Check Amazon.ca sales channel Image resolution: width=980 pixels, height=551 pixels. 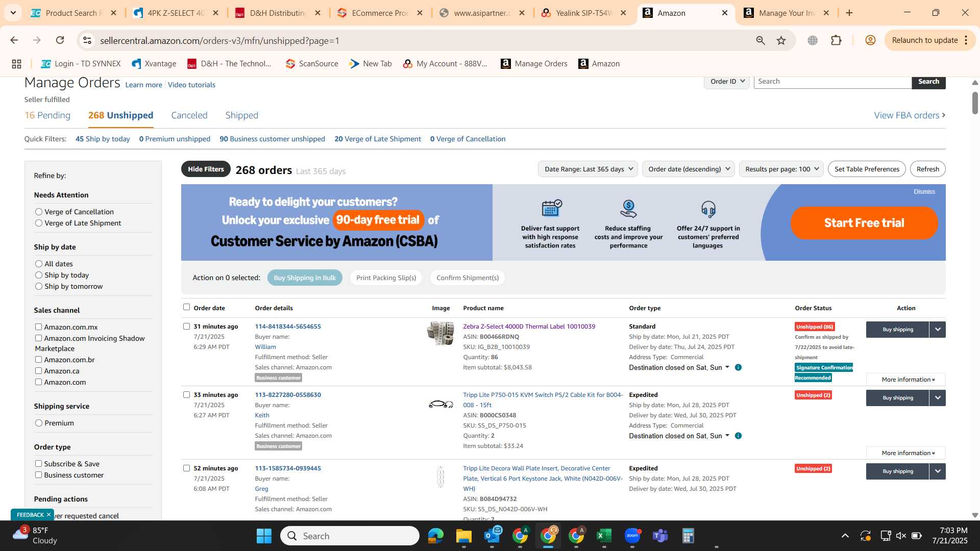coord(38,371)
